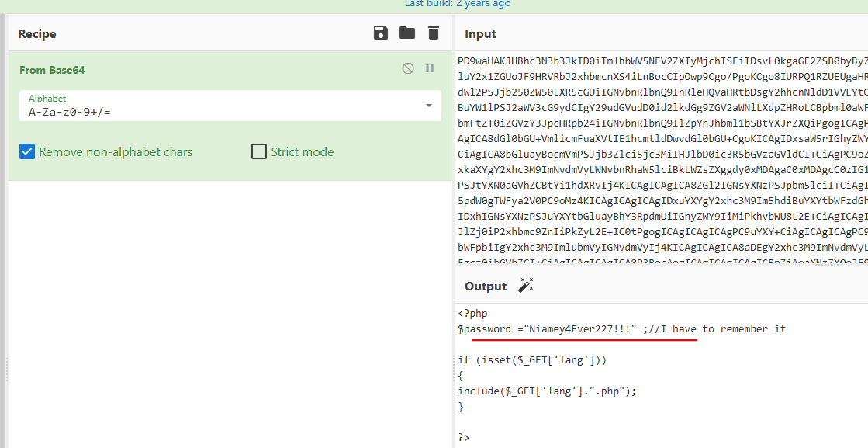Click input line starting dWl2PSJjb250ZW50LXR5cGUiIGNvbnRlbnQ9InRleHQvaHRtbDsgY2hhcnNldD1VVEYtC
Image resolution: width=868 pixels, height=448 pixels.
pyautogui.click(x=662, y=92)
